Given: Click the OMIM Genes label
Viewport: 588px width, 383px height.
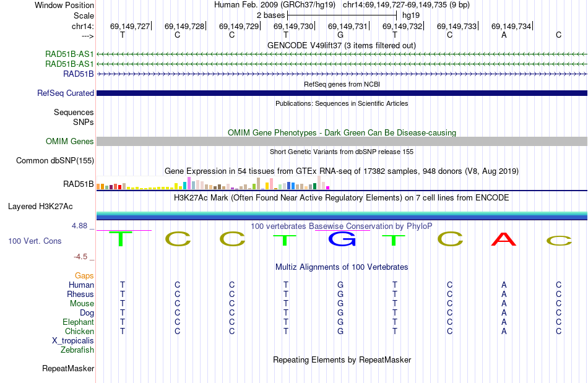Looking at the screenshot, I should (x=70, y=141).
